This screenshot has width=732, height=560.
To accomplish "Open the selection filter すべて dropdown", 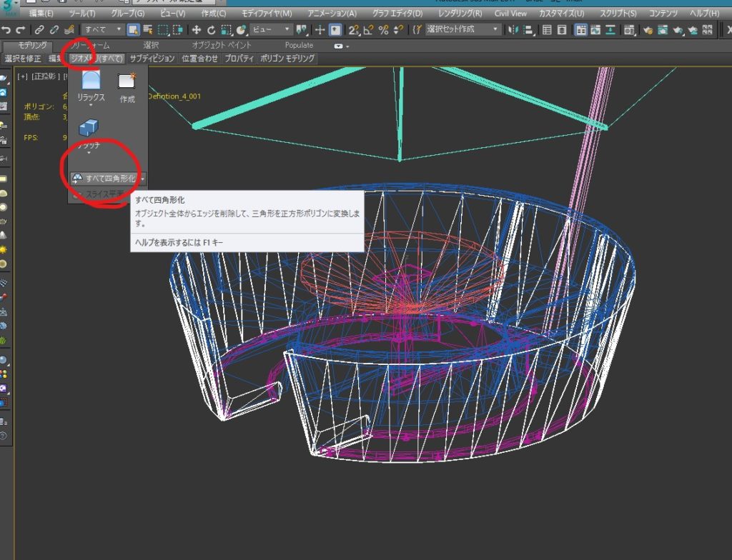I will (103, 29).
